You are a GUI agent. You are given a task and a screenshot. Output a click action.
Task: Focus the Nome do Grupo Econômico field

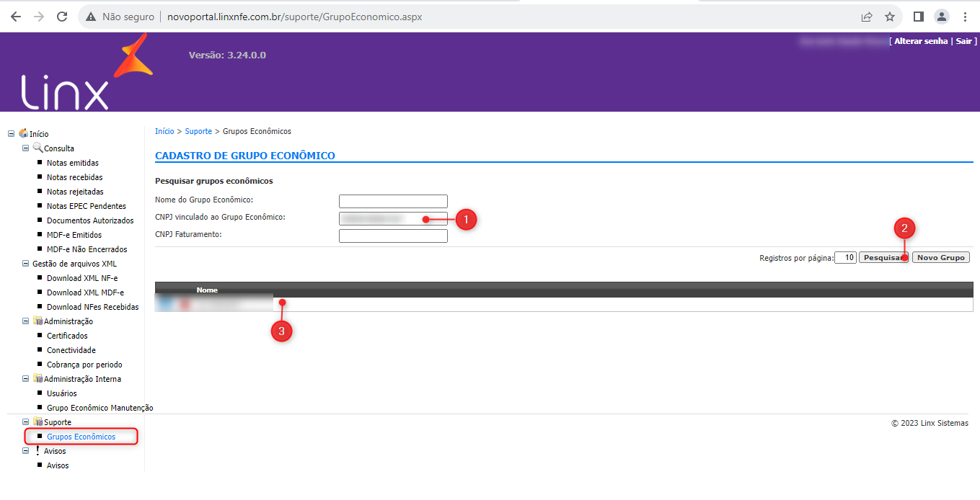click(393, 202)
